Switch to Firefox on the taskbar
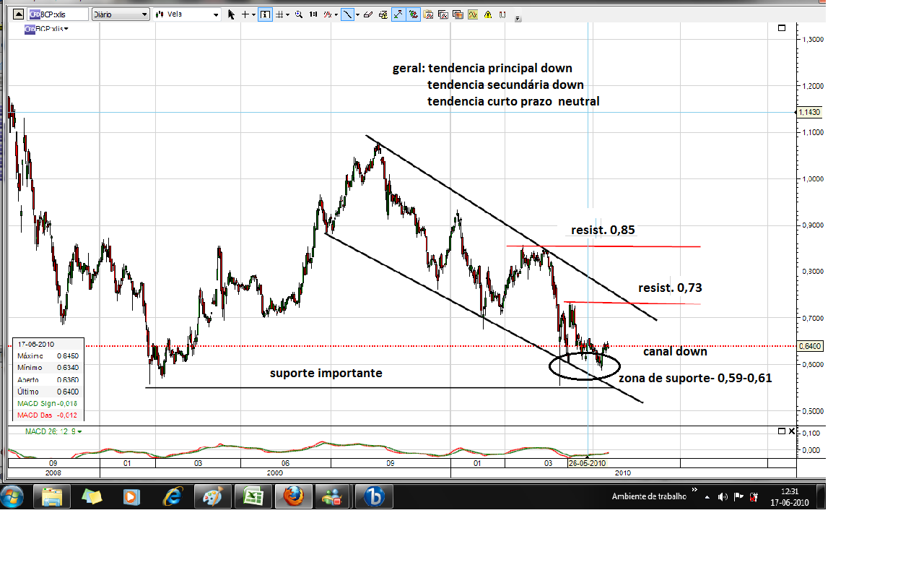 pos(292,496)
